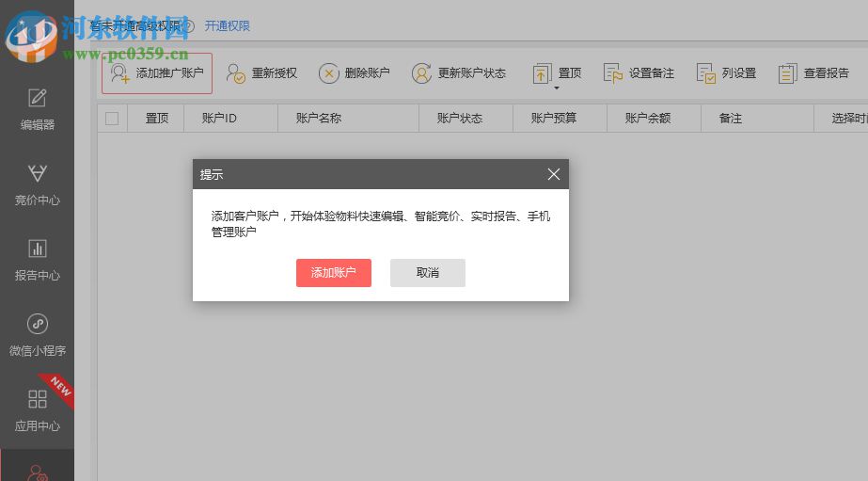Click the 置顶 column header in table
The image size is (868, 481).
pos(157,118)
